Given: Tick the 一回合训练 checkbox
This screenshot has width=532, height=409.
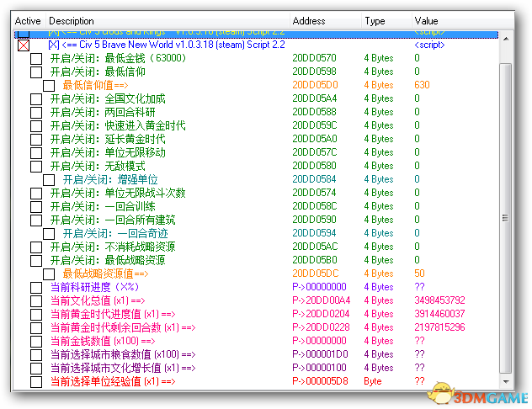Looking at the screenshot, I should point(36,207).
